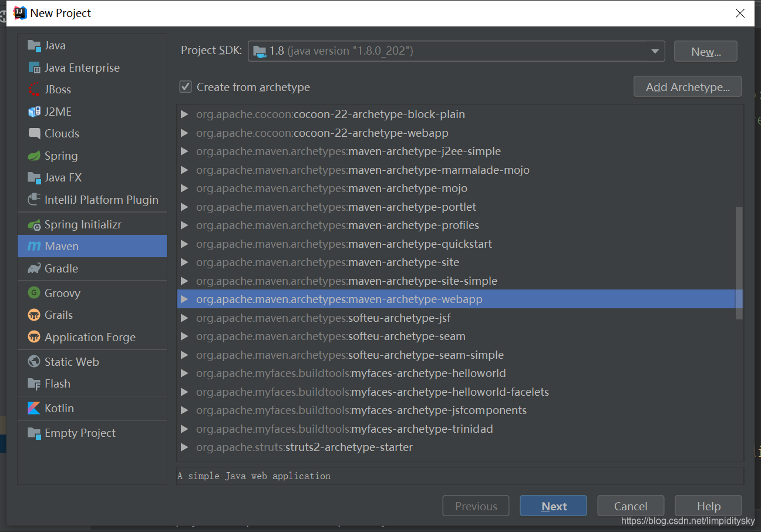This screenshot has height=532, width=761.
Task: Click the Kotlin logo icon
Action: [x=34, y=408]
